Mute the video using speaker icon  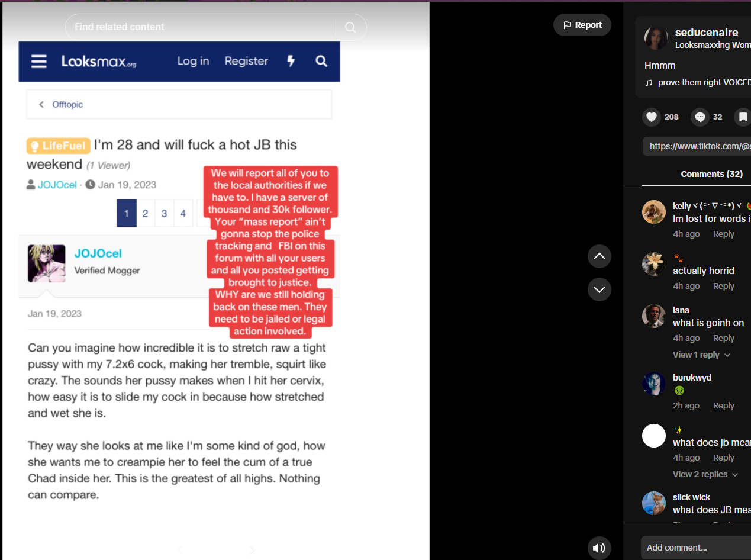coord(599,548)
